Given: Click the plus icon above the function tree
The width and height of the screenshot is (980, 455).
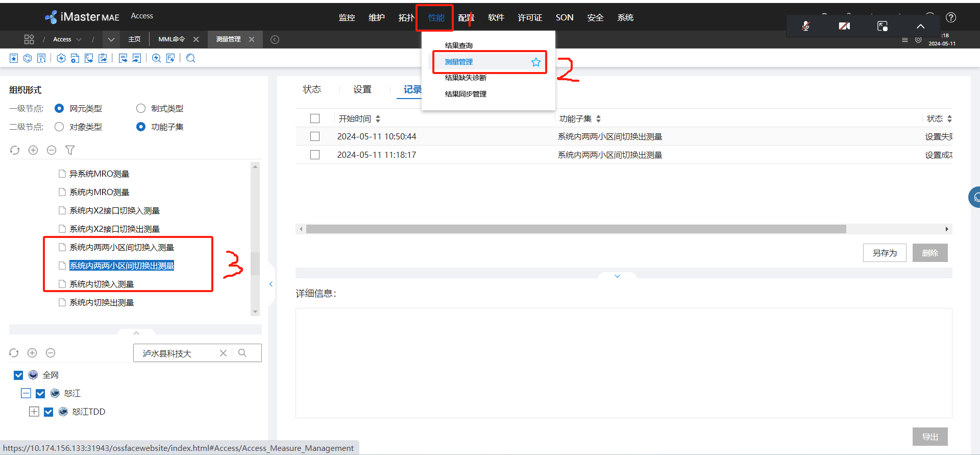Looking at the screenshot, I should [x=33, y=150].
